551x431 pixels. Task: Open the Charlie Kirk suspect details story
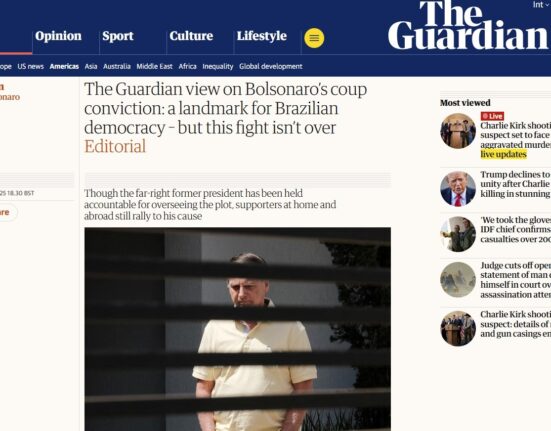click(516, 324)
